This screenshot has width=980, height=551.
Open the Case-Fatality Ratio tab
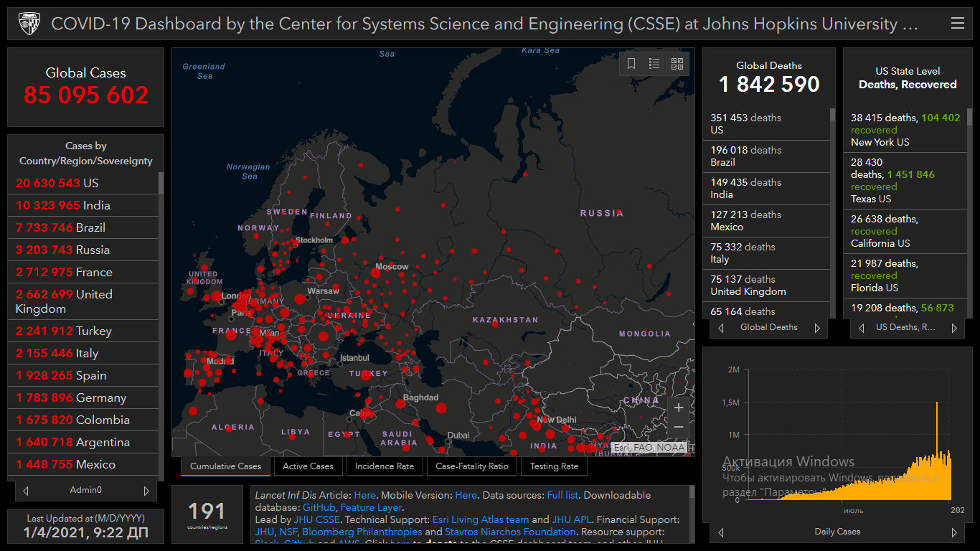(x=472, y=466)
